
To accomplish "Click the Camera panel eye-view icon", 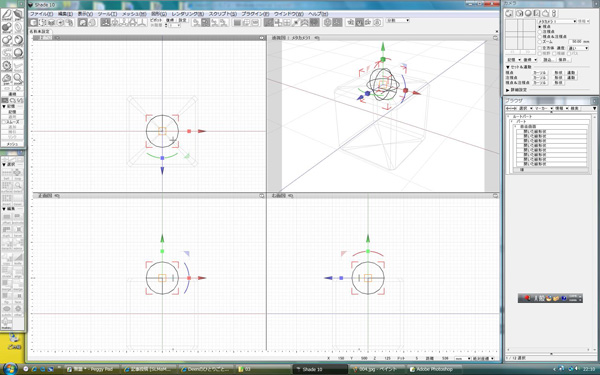I will pos(509,13).
